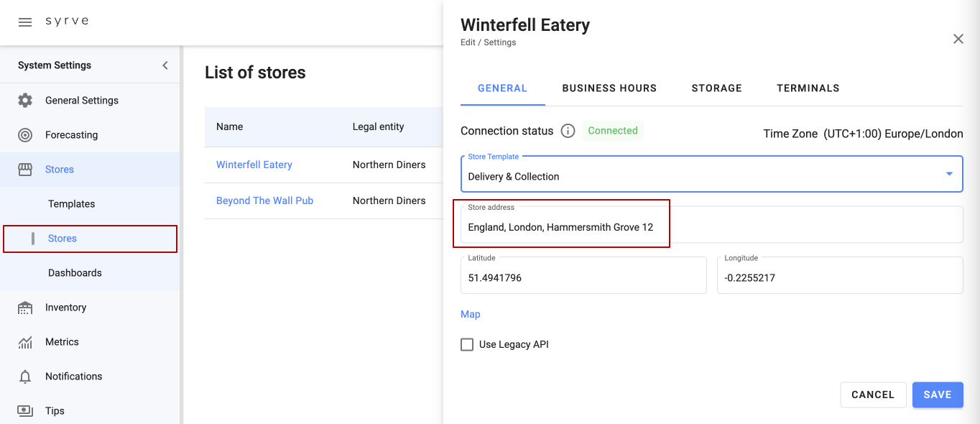Click the Latitude input field

583,277
